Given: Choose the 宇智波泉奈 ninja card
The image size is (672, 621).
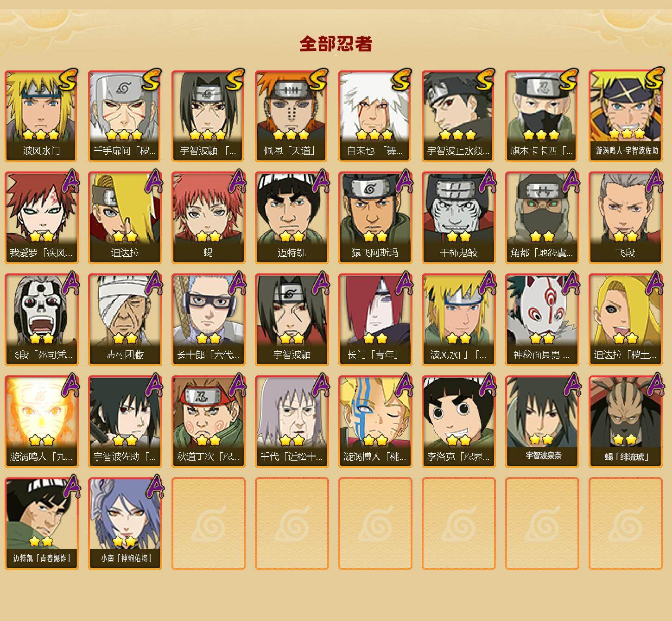Looking at the screenshot, I should 542,422.
